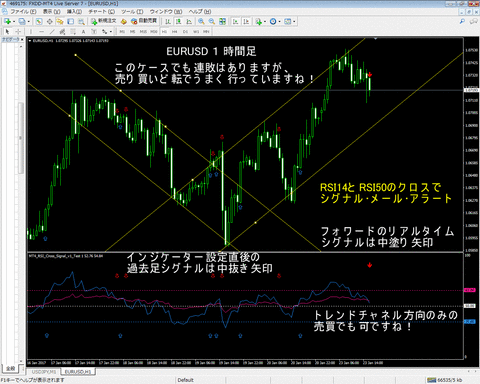The width and height of the screenshot is (480, 384).
Task: Select the Equidistant Channel tool
Action: point(62,32)
